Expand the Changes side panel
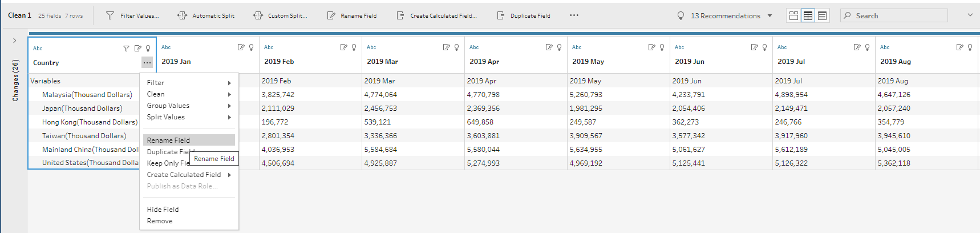980x233 pixels. (14, 41)
